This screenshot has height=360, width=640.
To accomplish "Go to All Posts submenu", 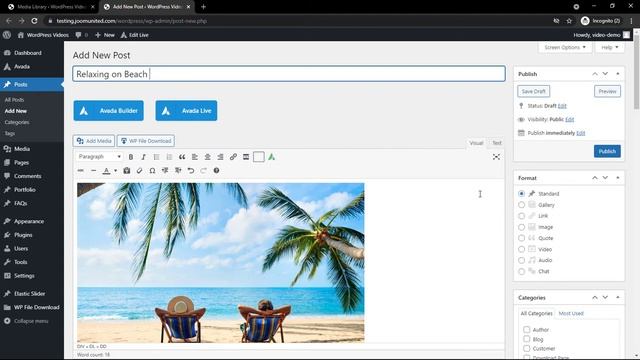I will (x=14, y=100).
